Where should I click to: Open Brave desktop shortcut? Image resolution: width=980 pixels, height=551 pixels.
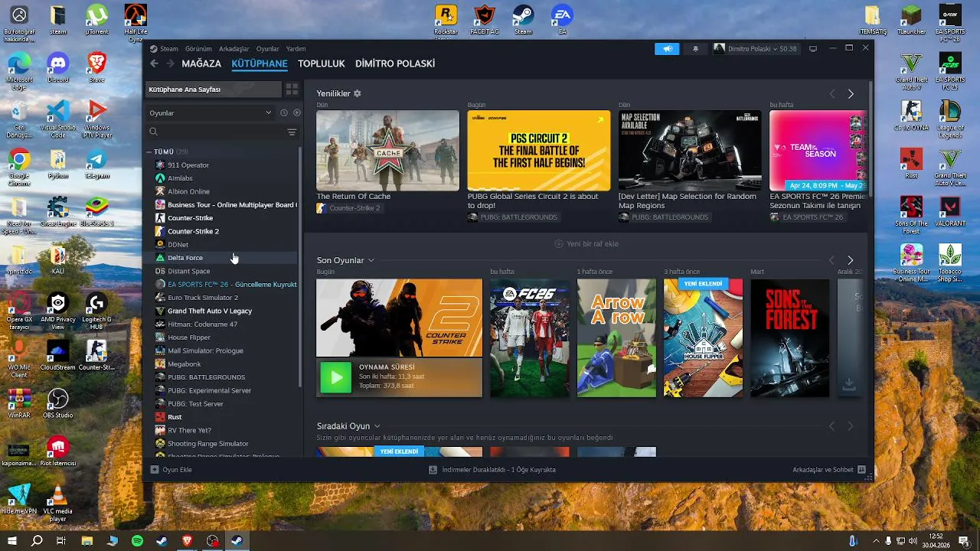click(x=96, y=67)
